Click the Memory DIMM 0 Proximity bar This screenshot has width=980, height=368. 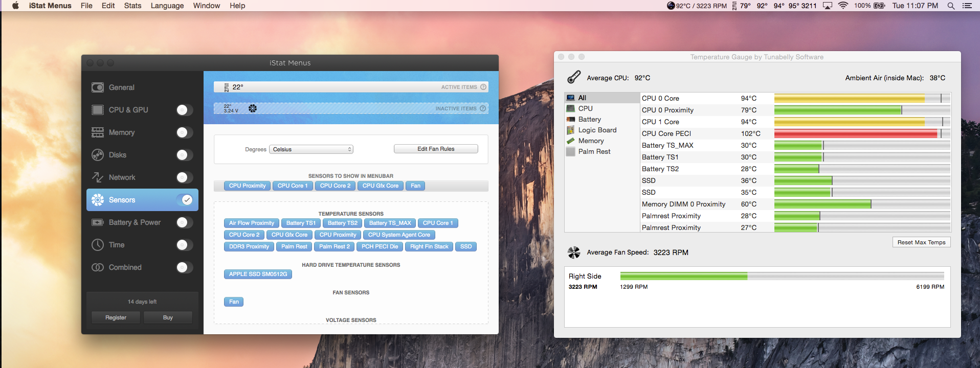pos(862,204)
